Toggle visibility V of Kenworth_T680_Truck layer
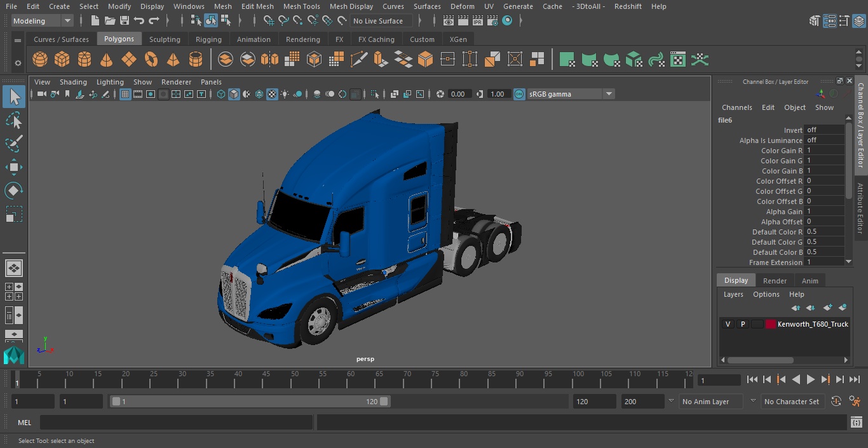This screenshot has height=448, width=868. 728,324
